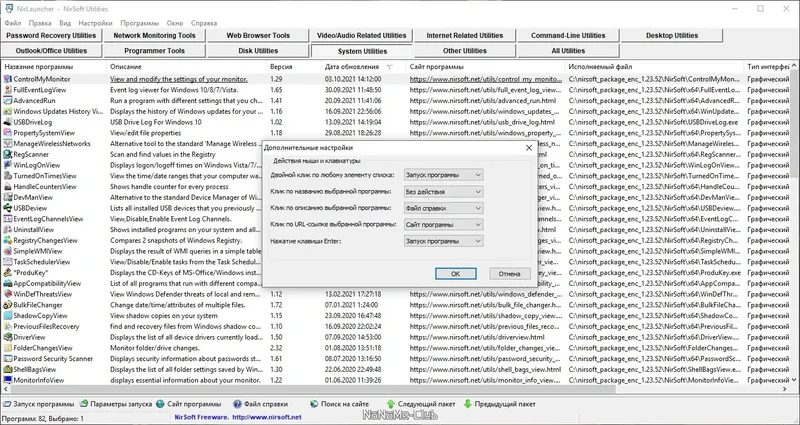
Task: Close the Дополнительные настройки dialog
Action: tap(529, 147)
